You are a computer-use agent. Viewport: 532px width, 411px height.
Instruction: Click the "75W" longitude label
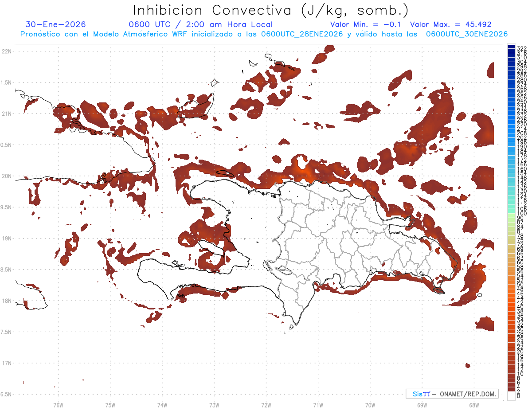(110, 405)
